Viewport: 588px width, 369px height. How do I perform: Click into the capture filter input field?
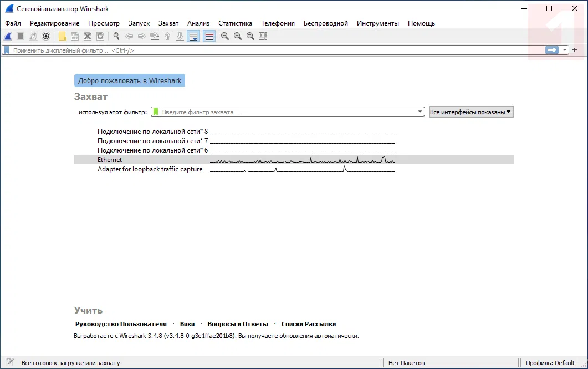289,112
